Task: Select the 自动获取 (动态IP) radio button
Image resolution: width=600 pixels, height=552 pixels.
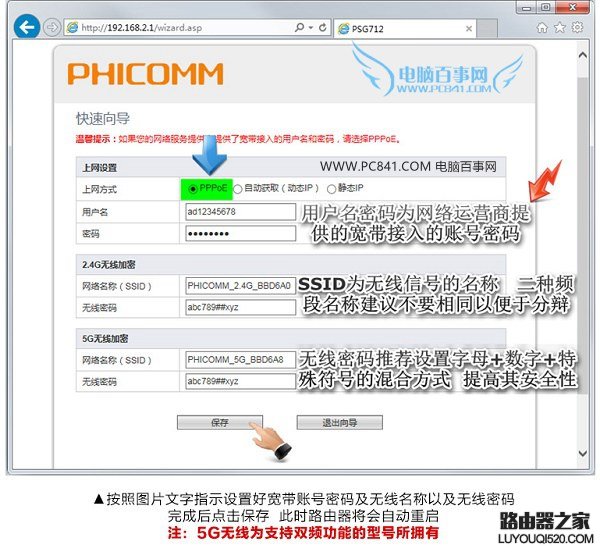Action: coord(238,189)
